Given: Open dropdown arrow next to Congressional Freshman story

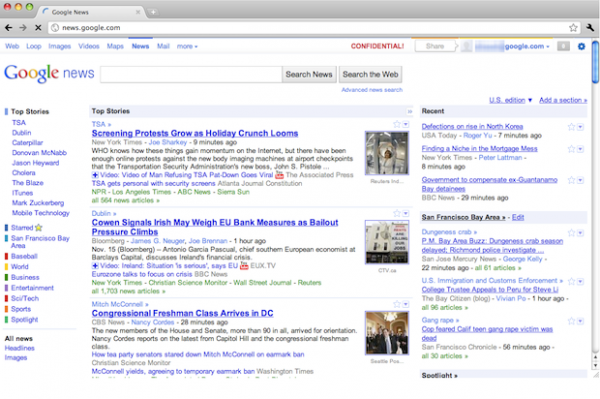Looking at the screenshot, I should click(x=406, y=304).
